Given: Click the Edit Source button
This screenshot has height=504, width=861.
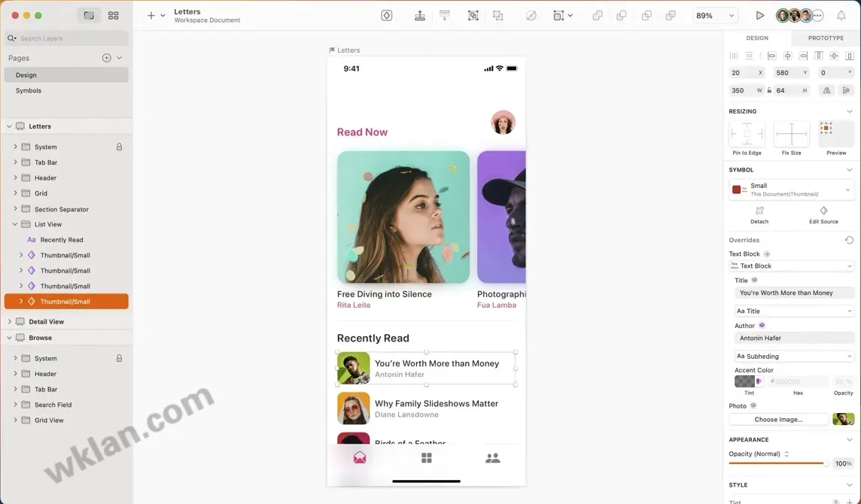Looking at the screenshot, I should coord(823,214).
